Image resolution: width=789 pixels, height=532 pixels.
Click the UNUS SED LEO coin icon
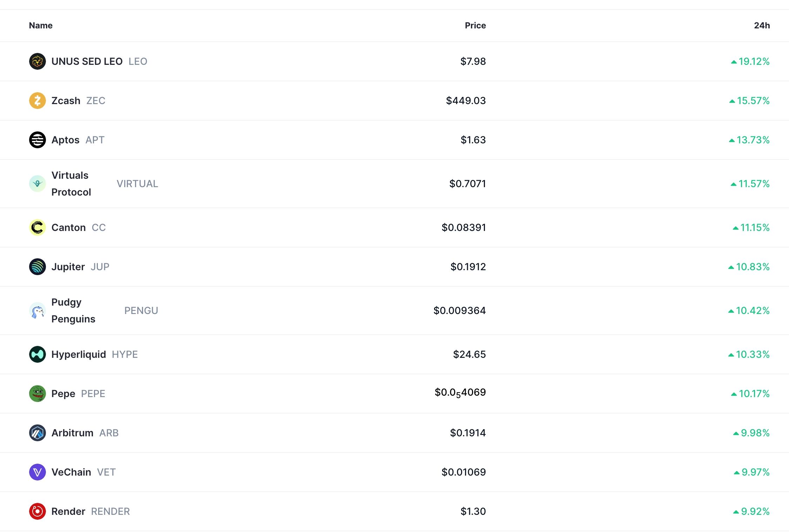37,61
